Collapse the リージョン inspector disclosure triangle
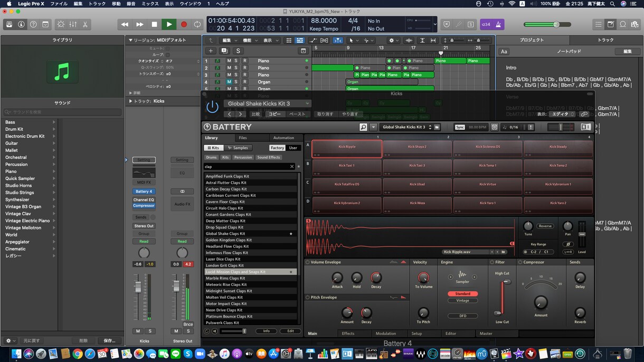The width and height of the screenshot is (644, 362). pyautogui.click(x=130, y=40)
